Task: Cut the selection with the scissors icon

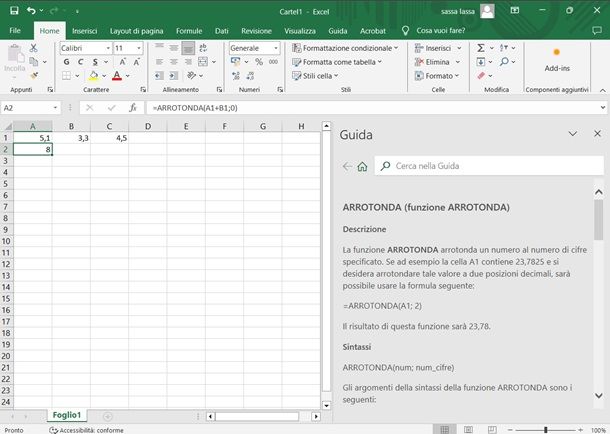Action: [33, 48]
